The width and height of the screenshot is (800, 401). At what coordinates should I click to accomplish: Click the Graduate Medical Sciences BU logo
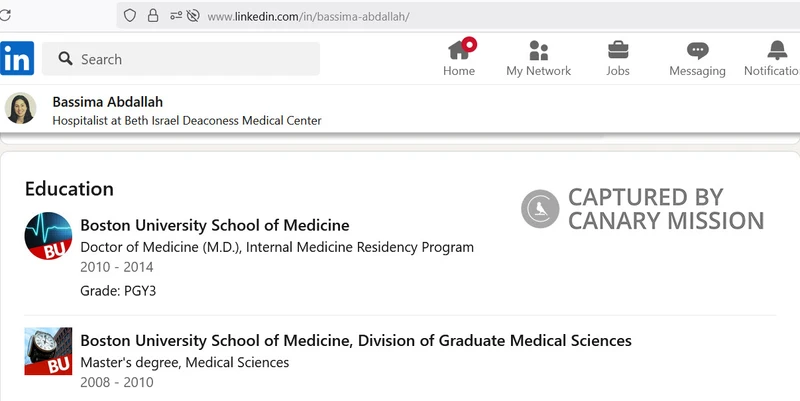tap(48, 351)
